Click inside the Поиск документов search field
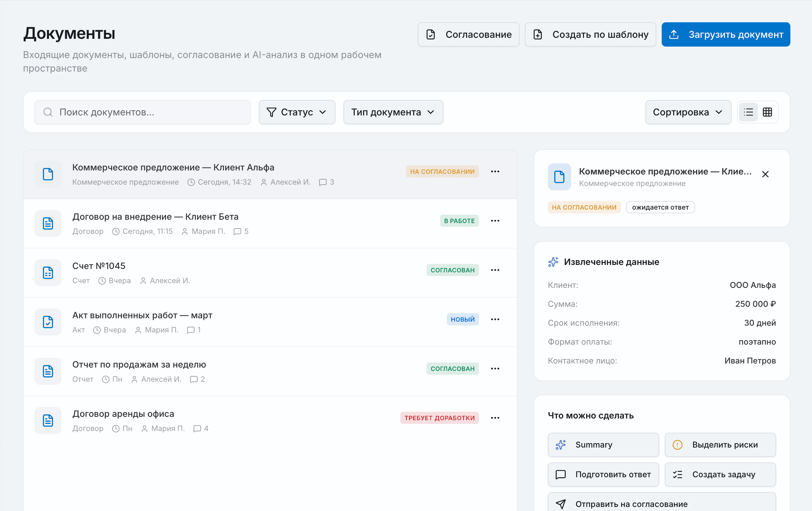Viewport: 812px width, 511px height. click(x=142, y=112)
